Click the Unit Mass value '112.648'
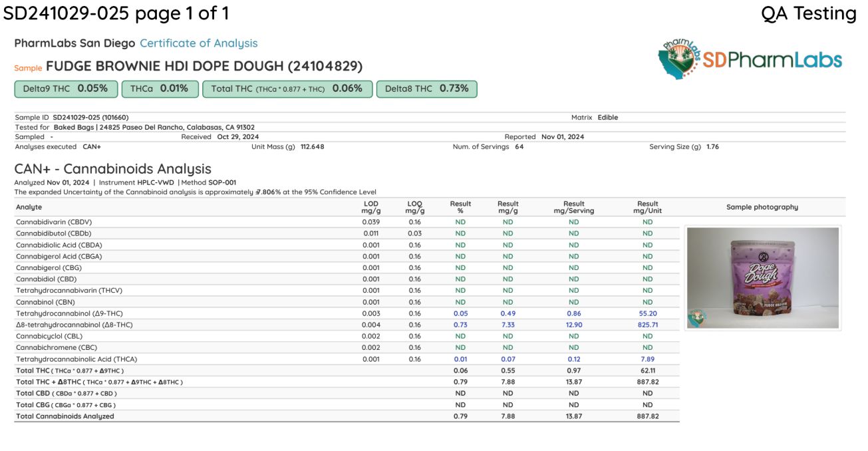The image size is (868, 451). [x=313, y=147]
